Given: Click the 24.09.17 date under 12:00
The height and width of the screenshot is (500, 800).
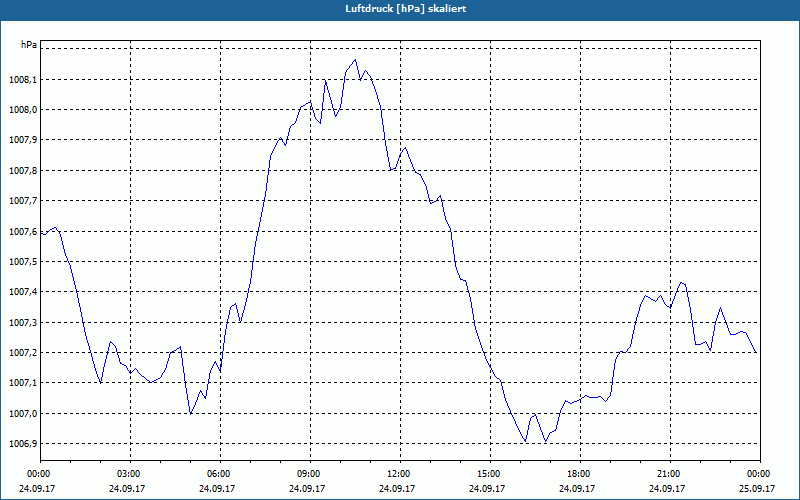Looking at the screenshot, I should (397, 488).
